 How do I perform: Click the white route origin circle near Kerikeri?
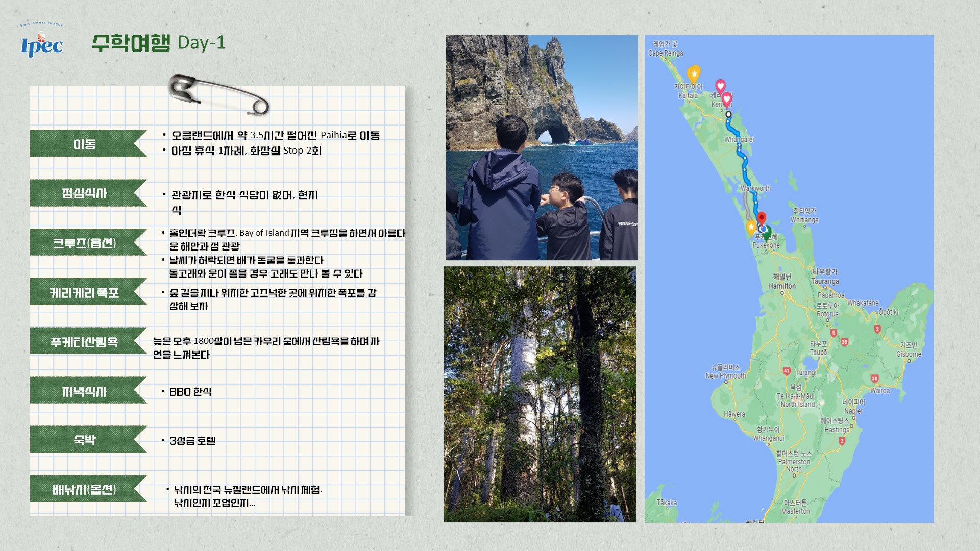click(728, 114)
